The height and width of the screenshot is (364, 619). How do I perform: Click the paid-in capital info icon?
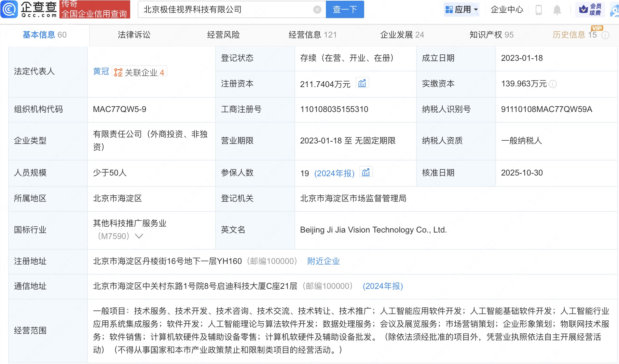tap(553, 84)
